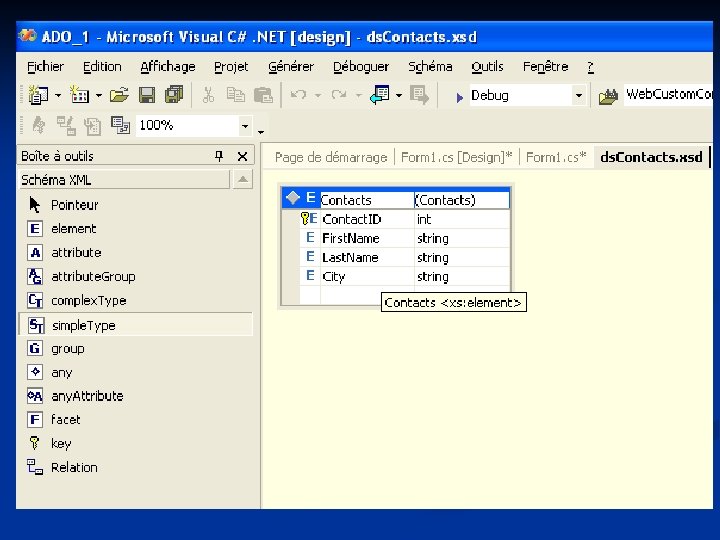
Task: Click the Start debug play arrow
Action: coord(459,97)
